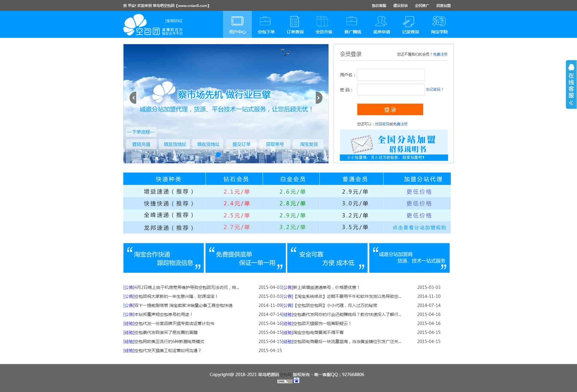Open the 用户中心 monitor icon
The width and height of the screenshot is (577, 392).
pos(237,21)
